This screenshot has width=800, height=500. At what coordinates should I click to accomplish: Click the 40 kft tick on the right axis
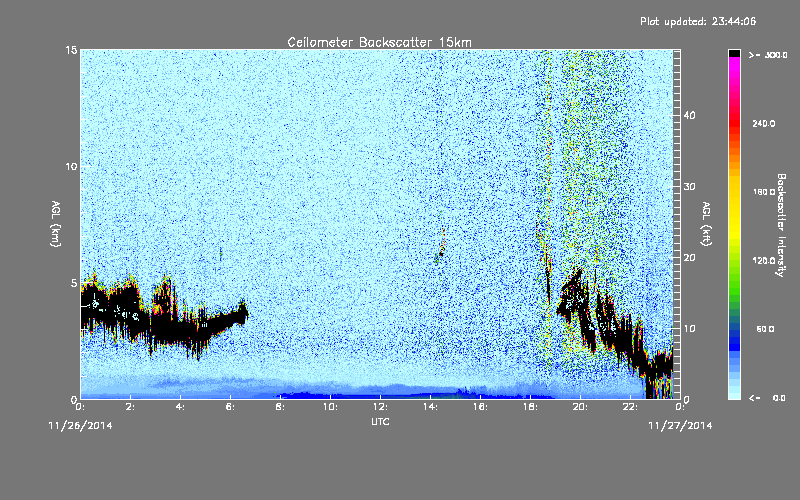pos(689,115)
